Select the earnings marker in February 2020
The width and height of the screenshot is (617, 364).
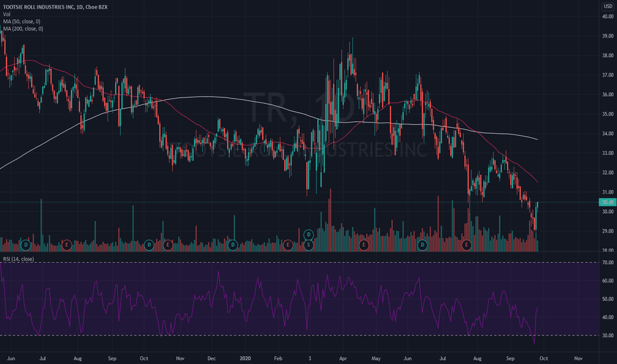pyautogui.click(x=287, y=245)
